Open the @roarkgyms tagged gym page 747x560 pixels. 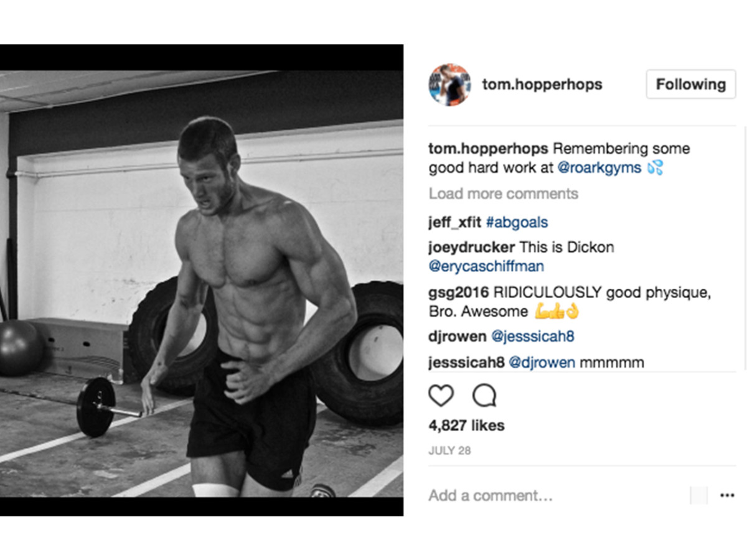599,167
